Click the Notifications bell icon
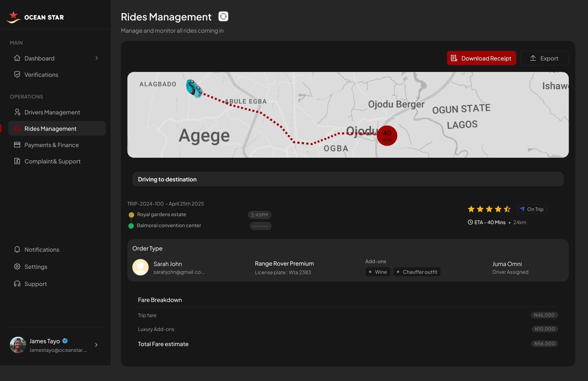588x381 pixels. tap(17, 249)
